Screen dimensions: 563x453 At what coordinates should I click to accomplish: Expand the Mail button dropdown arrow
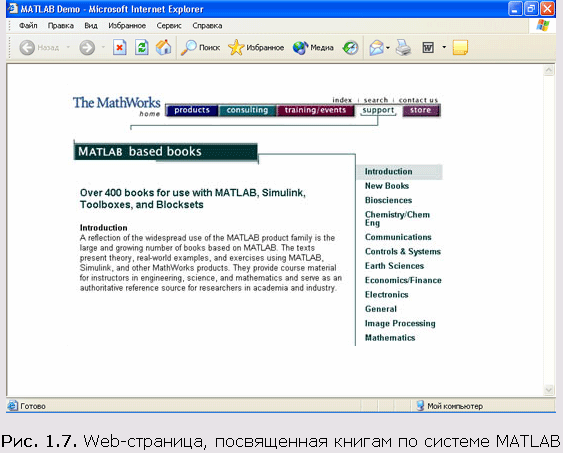(x=388, y=47)
